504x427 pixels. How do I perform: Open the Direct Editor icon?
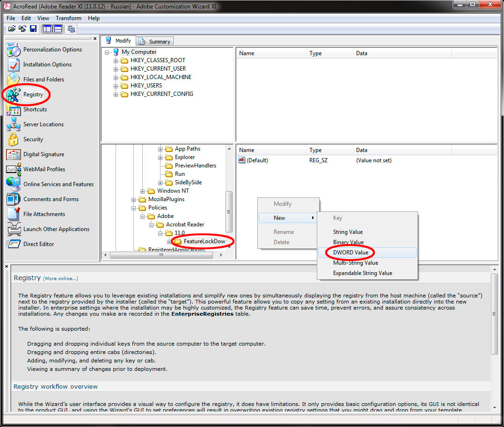point(14,244)
